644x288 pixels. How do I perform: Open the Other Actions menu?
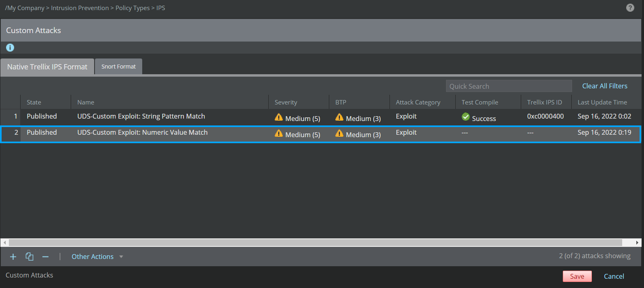[x=93, y=257]
